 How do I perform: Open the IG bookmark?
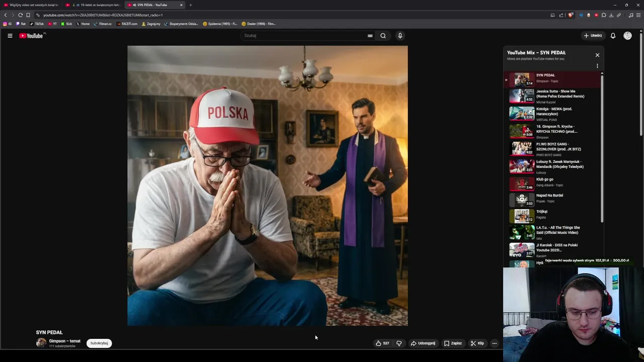[8, 24]
